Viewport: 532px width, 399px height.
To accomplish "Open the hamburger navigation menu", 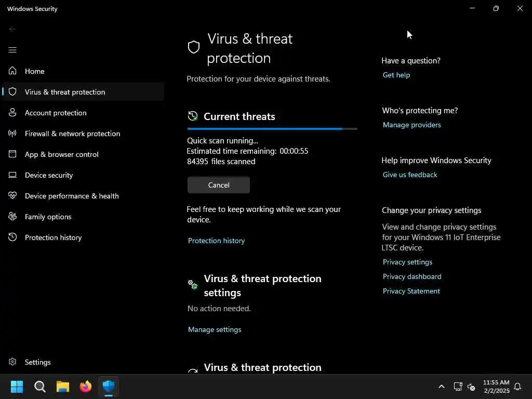I will [12, 50].
